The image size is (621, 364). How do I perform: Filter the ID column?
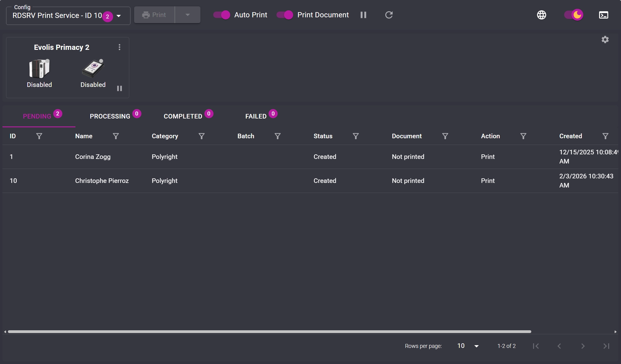pyautogui.click(x=39, y=136)
